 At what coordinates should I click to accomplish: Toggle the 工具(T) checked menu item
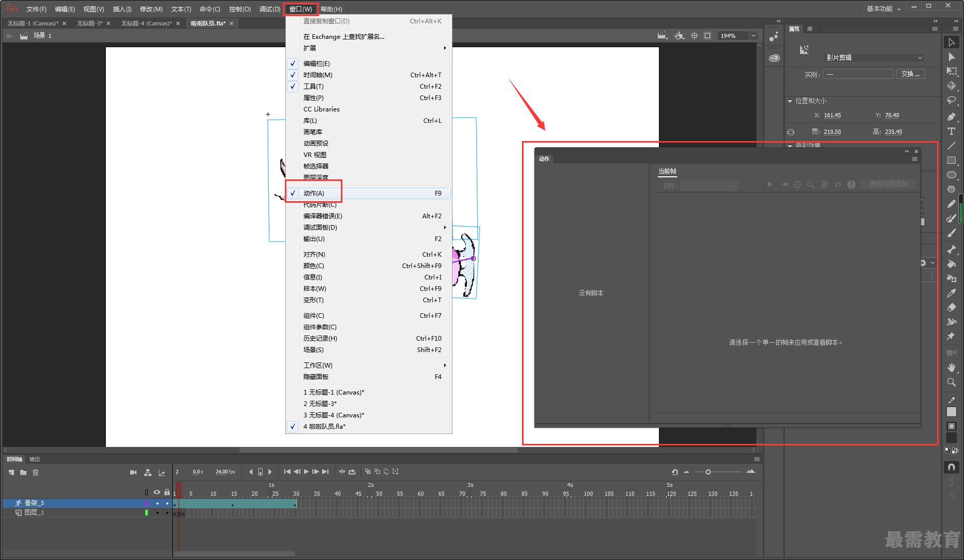369,87
